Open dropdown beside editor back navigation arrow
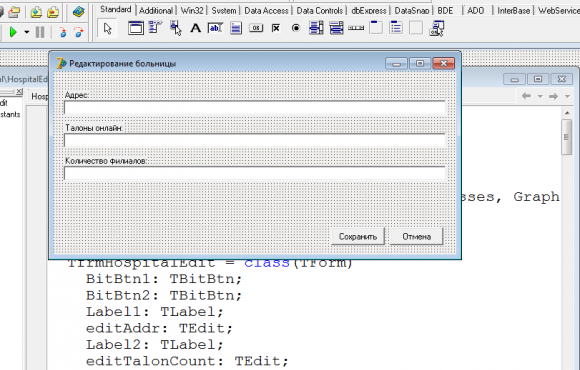This screenshot has height=370, width=580. pos(540,97)
